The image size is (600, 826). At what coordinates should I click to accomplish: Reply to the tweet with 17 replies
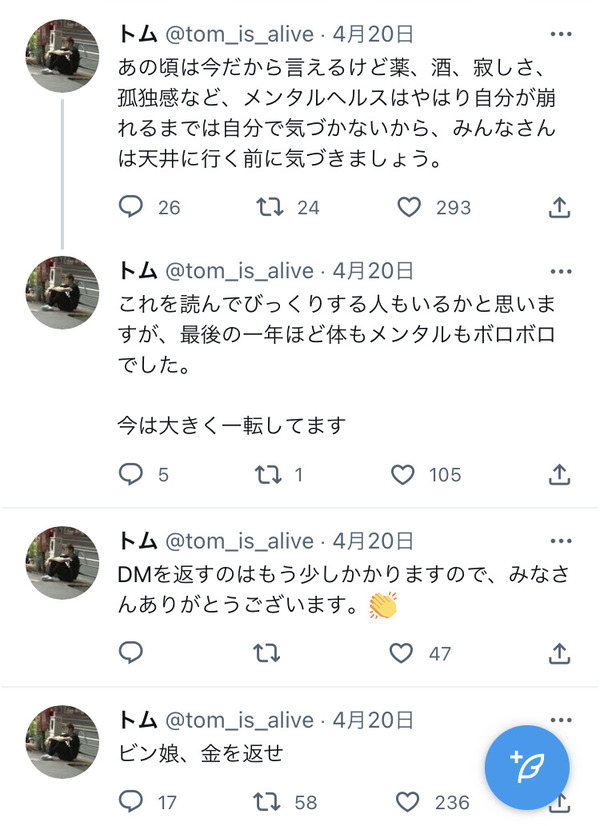point(131,801)
